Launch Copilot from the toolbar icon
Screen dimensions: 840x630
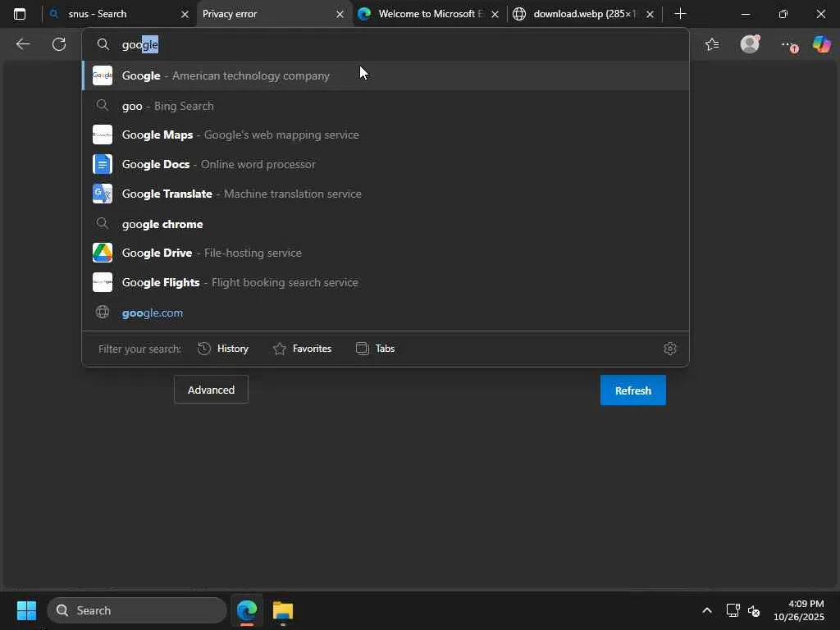tap(821, 44)
